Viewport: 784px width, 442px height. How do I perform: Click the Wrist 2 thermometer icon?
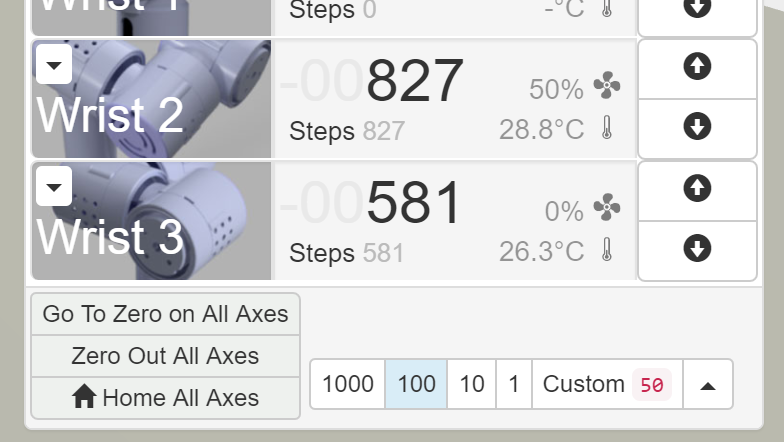tap(607, 128)
